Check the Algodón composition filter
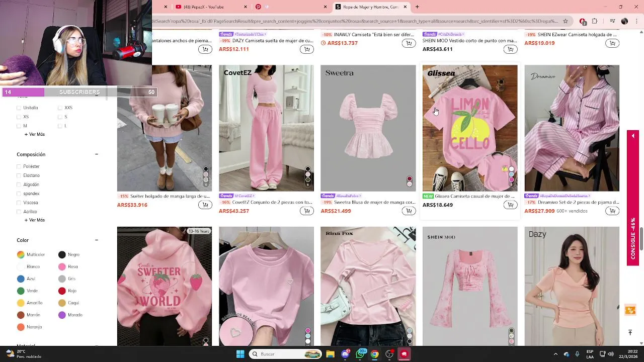 click(19, 185)
